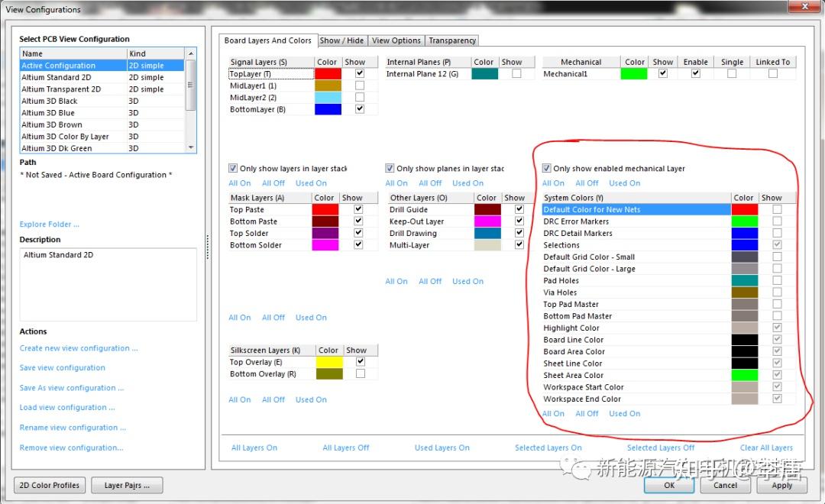The width and height of the screenshot is (825, 504).
Task: Toggle TopLayer show checkbox
Action: pos(360,73)
